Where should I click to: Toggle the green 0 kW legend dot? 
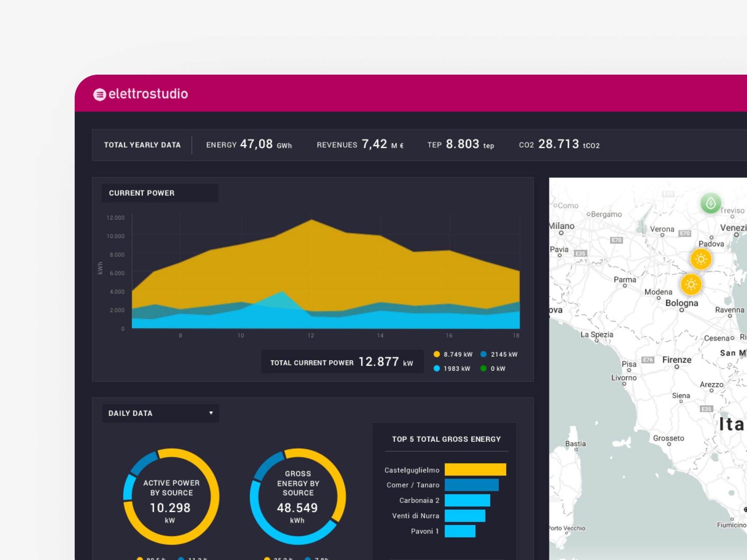483,368
